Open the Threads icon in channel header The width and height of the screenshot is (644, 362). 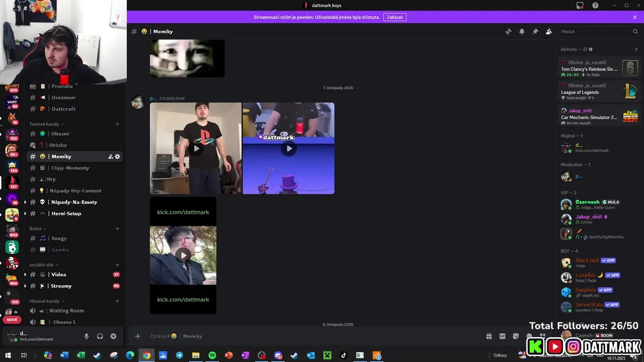pos(508,31)
